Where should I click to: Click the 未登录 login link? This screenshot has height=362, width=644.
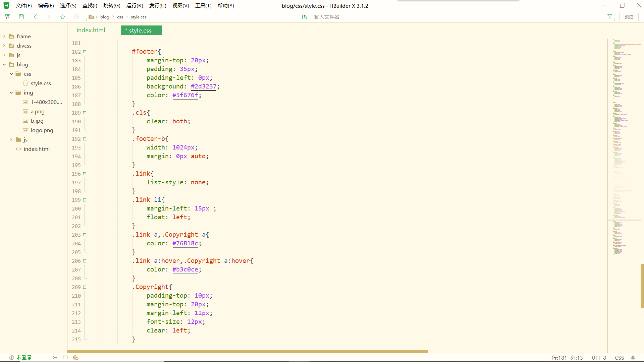[24, 358]
